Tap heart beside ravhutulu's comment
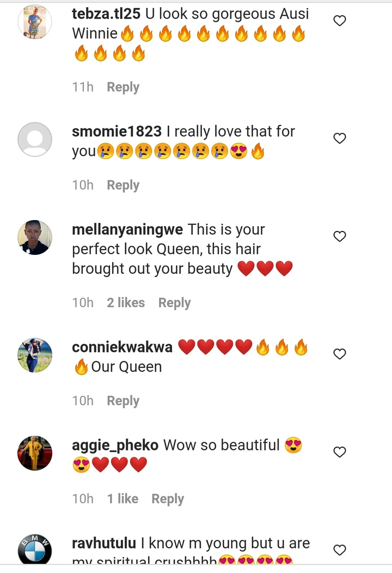The width and height of the screenshot is (392, 573). tap(340, 550)
